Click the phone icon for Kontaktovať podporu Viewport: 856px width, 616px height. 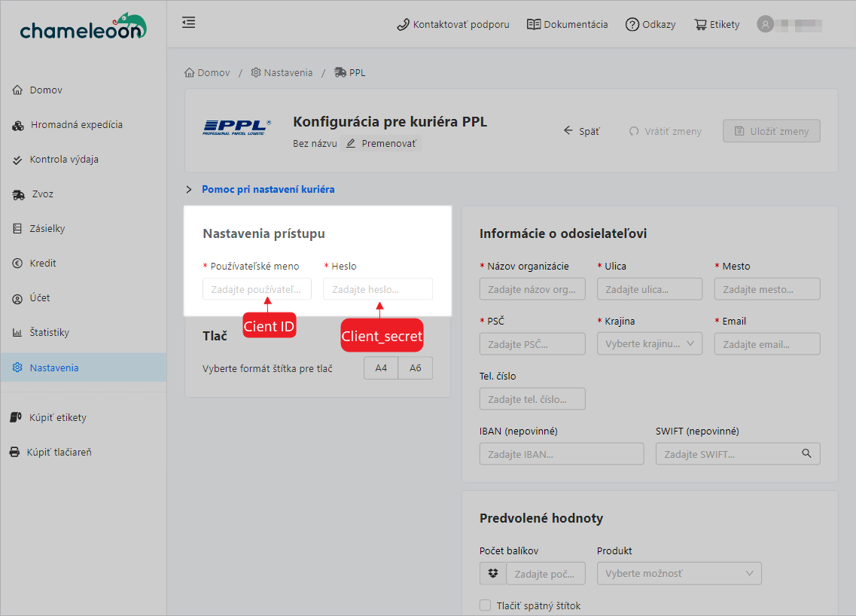pyautogui.click(x=403, y=24)
